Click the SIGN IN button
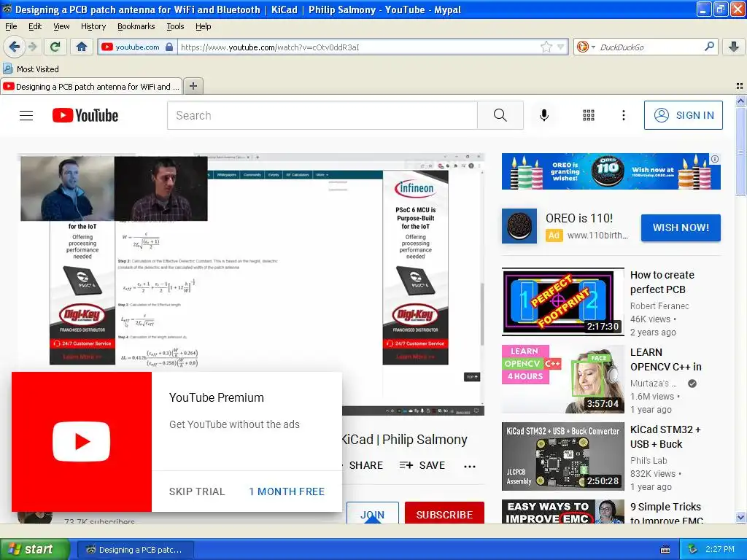The height and width of the screenshot is (560, 747). (x=683, y=115)
